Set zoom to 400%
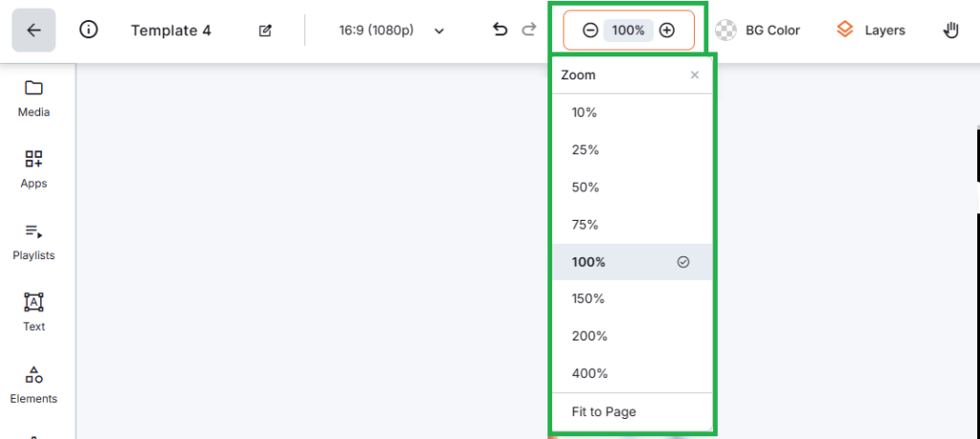Viewport: 980px width, 439px height. coord(633,373)
